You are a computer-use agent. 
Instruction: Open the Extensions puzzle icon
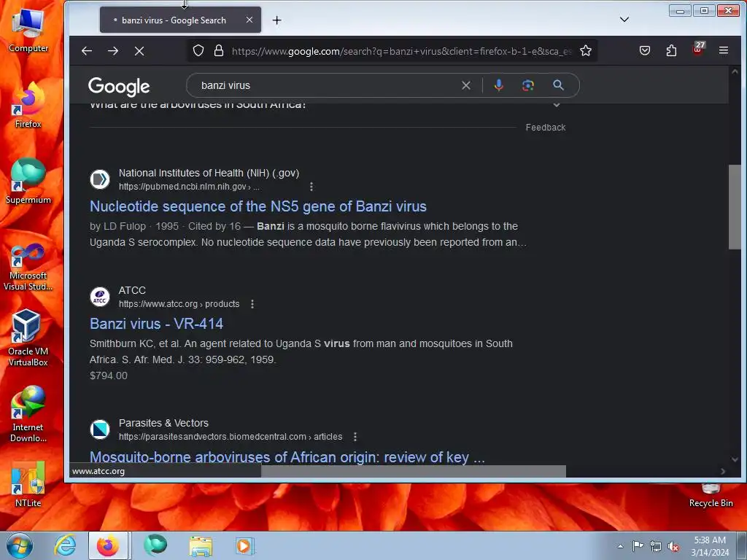click(x=671, y=50)
